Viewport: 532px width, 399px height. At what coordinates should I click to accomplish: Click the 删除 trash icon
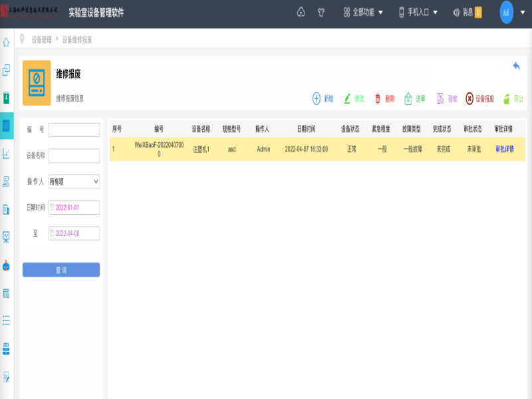click(x=378, y=99)
